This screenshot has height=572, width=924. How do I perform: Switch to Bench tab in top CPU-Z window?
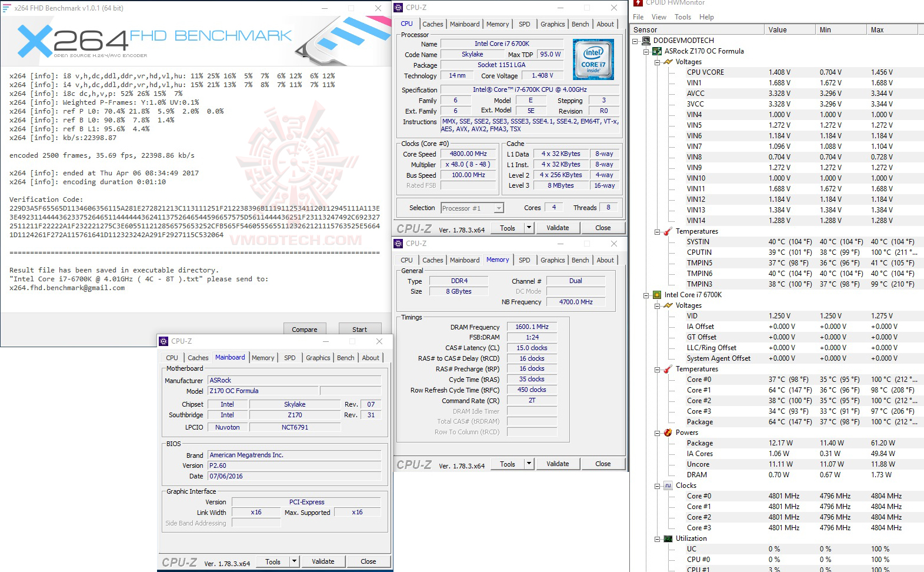tap(581, 24)
